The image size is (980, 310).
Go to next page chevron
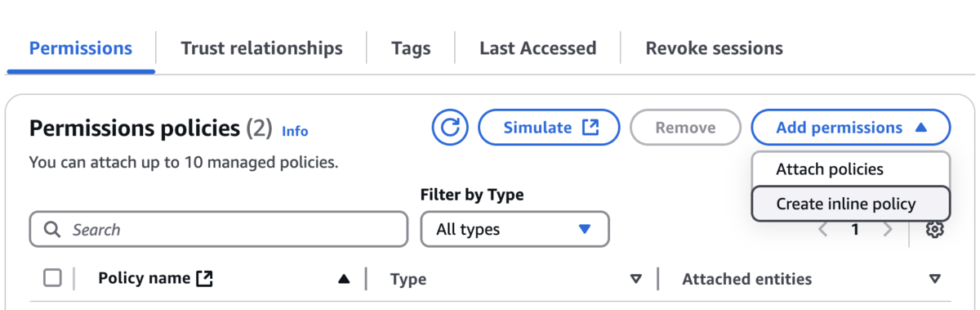tap(888, 230)
